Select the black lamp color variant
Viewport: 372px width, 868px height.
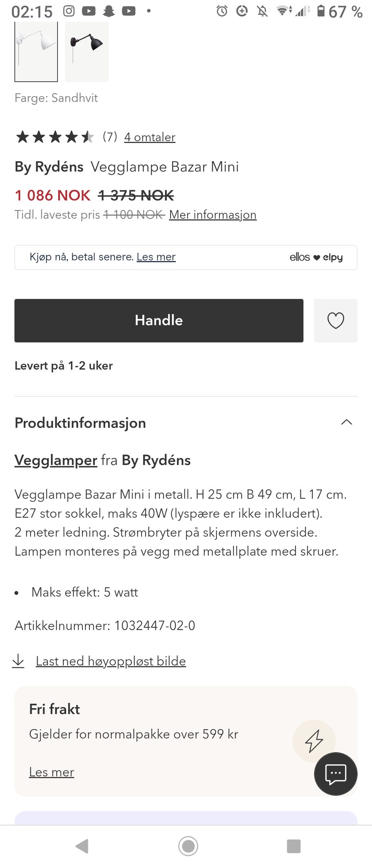pos(87,52)
